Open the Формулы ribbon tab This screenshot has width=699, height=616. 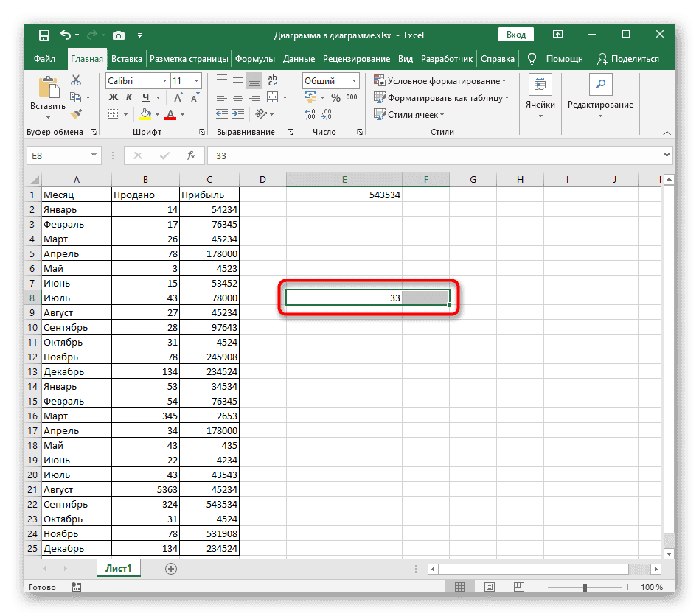254,59
